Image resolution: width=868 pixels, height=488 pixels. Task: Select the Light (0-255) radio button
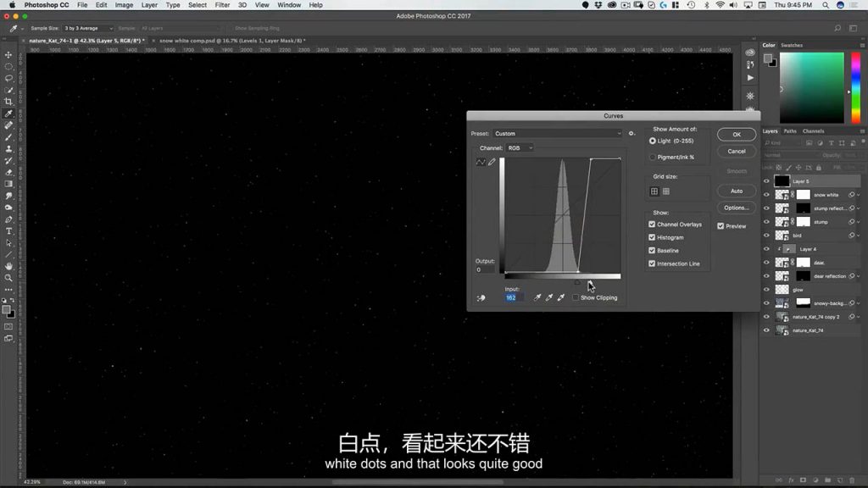[653, 141]
